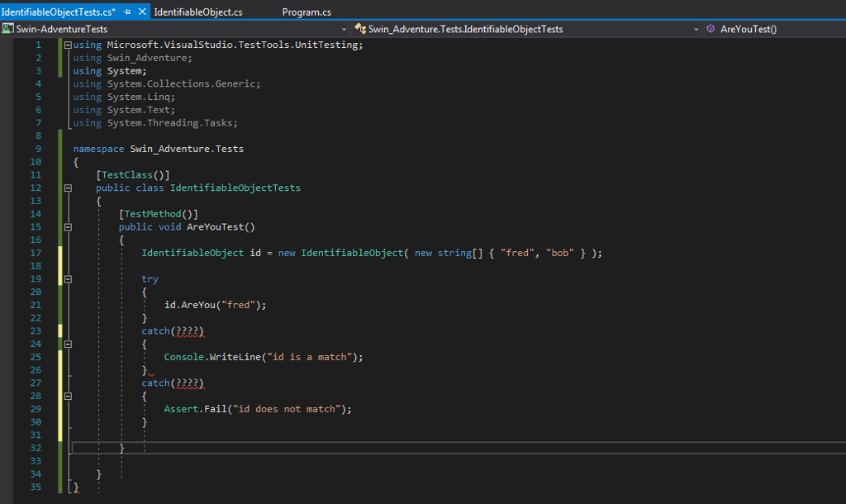The width and height of the screenshot is (846, 504).
Task: Click the TestMethod attribute text
Action: [152, 214]
